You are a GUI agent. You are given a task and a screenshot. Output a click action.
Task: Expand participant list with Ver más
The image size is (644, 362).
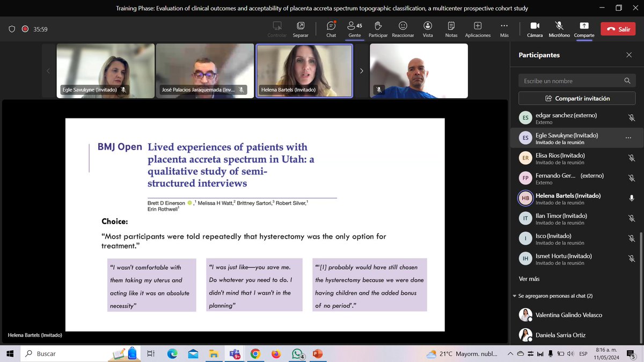click(x=529, y=279)
